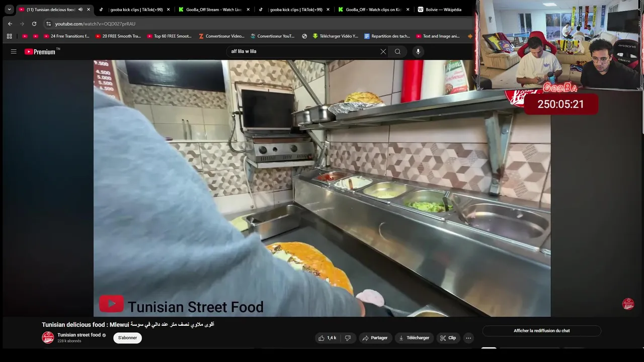
Task: Close the GooBa_Off Stream tab
Action: pyautogui.click(x=248, y=10)
